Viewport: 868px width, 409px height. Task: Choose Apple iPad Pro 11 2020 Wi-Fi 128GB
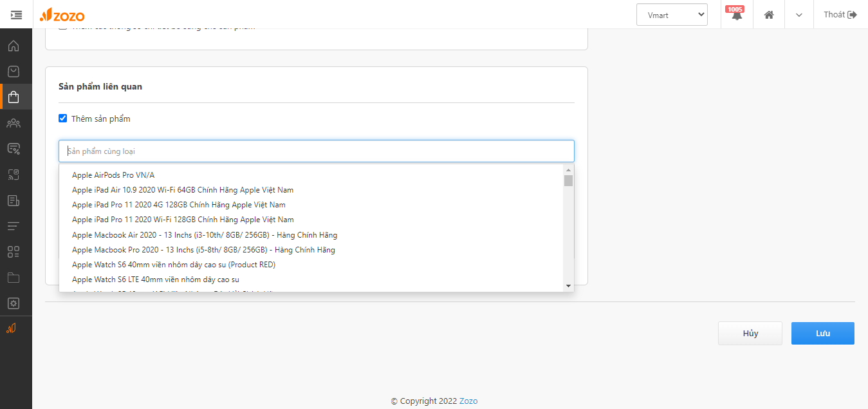click(311, 220)
